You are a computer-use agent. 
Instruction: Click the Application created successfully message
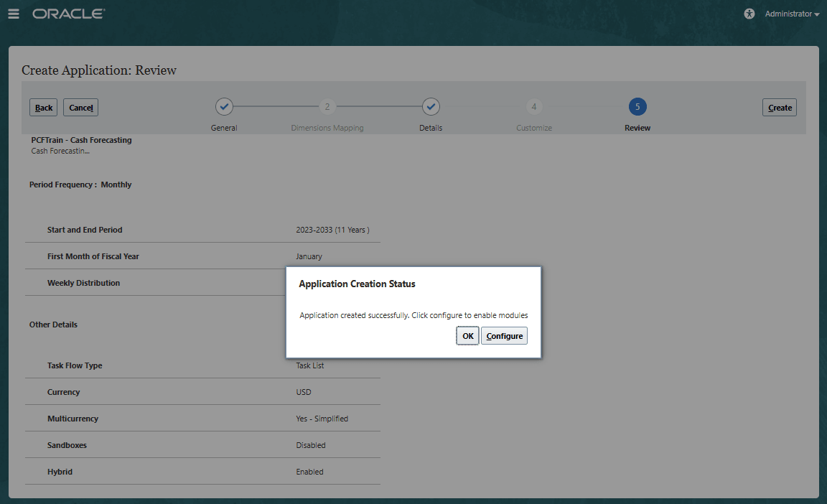point(413,315)
